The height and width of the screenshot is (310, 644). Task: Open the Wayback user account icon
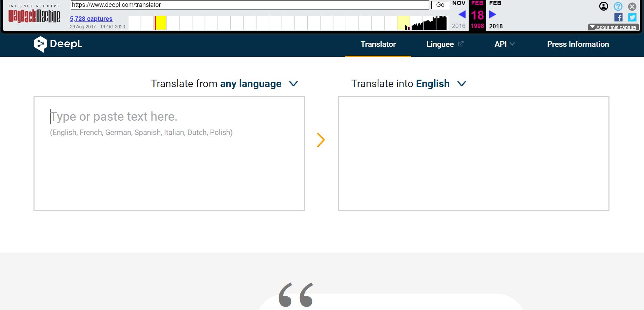pos(604,6)
